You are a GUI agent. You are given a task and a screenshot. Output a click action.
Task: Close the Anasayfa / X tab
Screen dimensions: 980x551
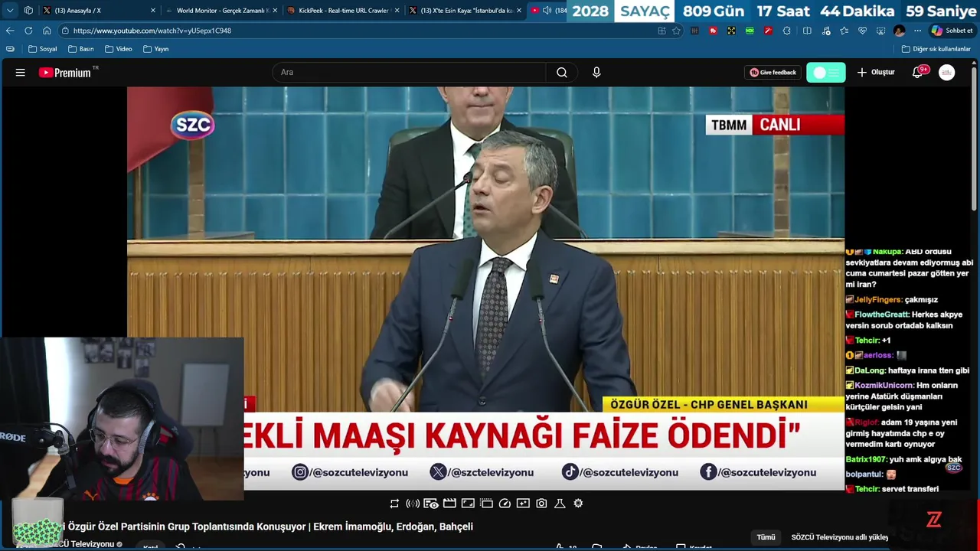point(153,11)
